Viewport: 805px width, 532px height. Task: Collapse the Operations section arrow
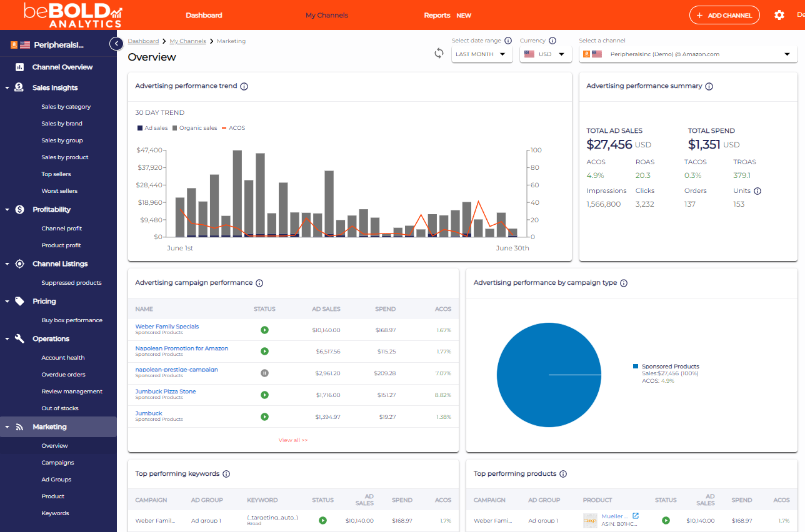7,339
